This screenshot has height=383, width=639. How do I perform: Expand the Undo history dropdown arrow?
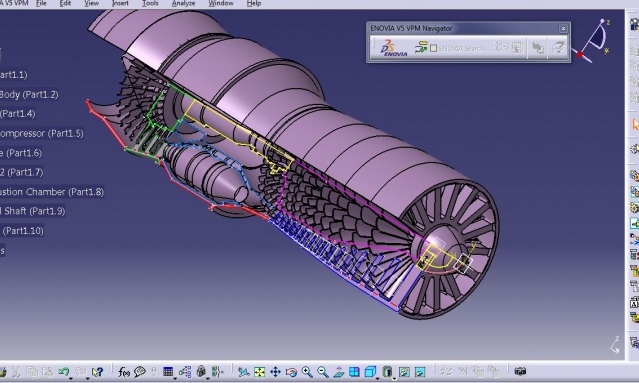click(x=71, y=379)
